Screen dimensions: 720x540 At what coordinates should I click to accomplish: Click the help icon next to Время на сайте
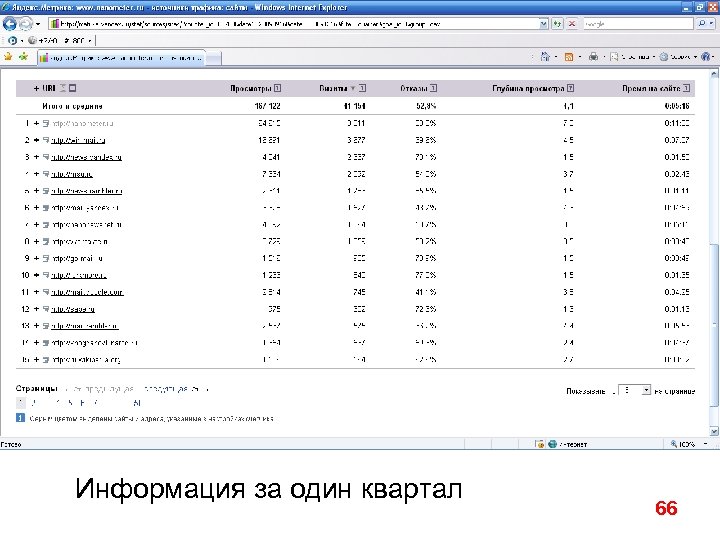click(x=686, y=88)
